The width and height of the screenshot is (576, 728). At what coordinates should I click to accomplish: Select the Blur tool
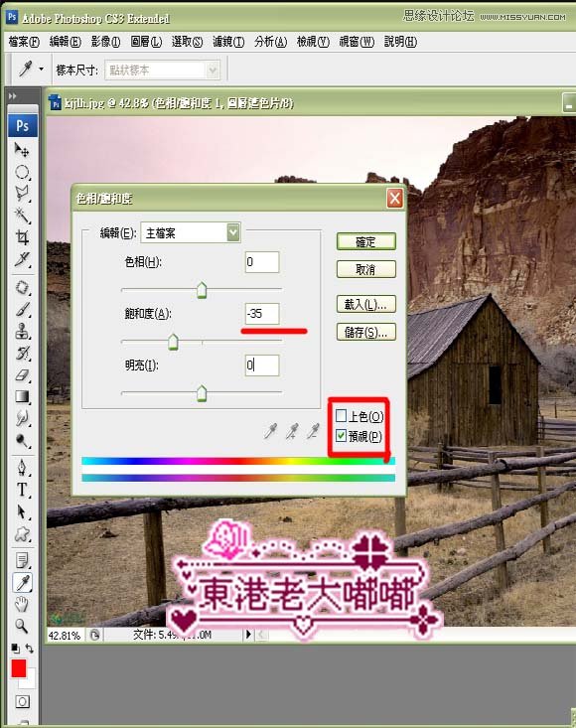[x=21, y=418]
